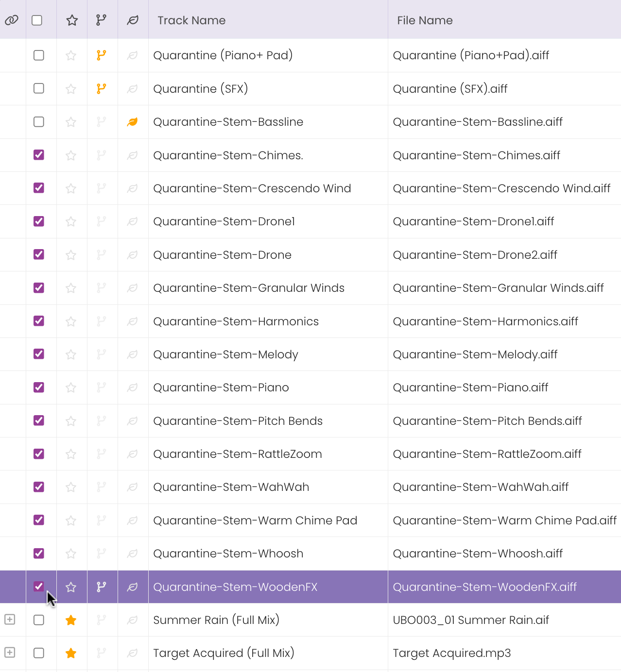Select the Quarantine-Stem-RattleZoom track name
This screenshot has width=621, height=672.
pyautogui.click(x=238, y=454)
